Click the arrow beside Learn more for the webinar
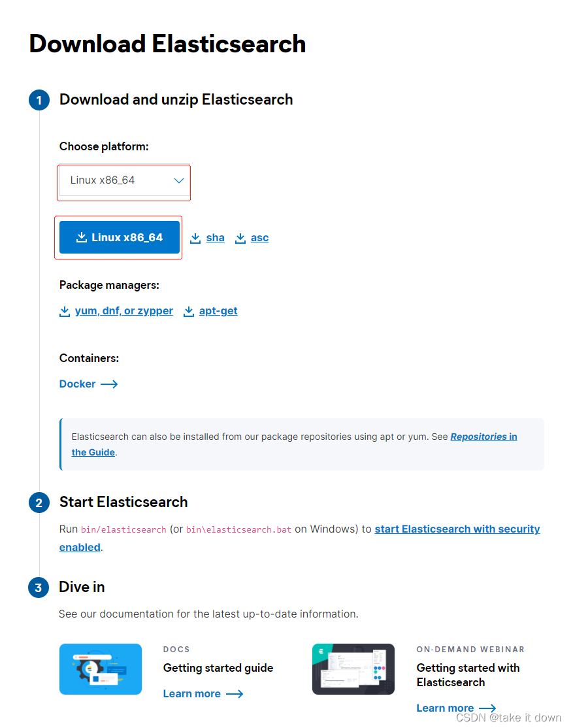 click(489, 708)
